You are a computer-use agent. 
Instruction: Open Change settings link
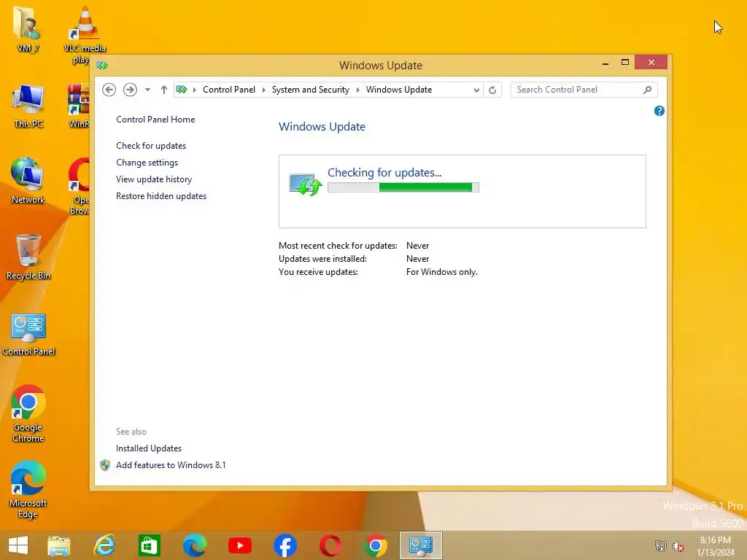tap(147, 163)
